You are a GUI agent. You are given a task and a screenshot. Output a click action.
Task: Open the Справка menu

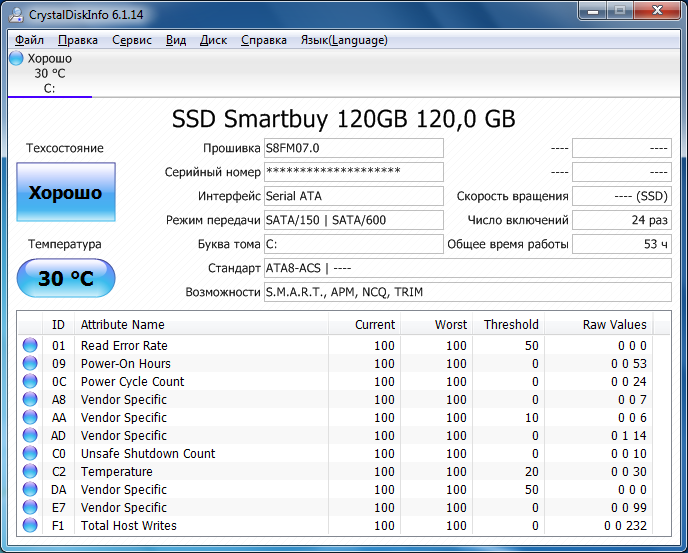coord(264,40)
